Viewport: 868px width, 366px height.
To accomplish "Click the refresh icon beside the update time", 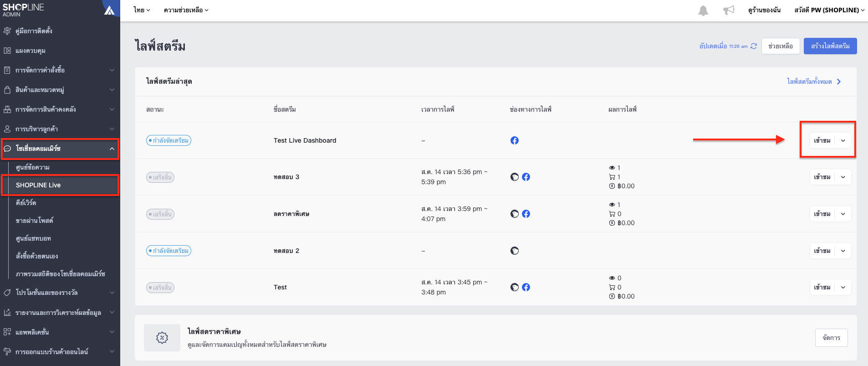I will 754,46.
